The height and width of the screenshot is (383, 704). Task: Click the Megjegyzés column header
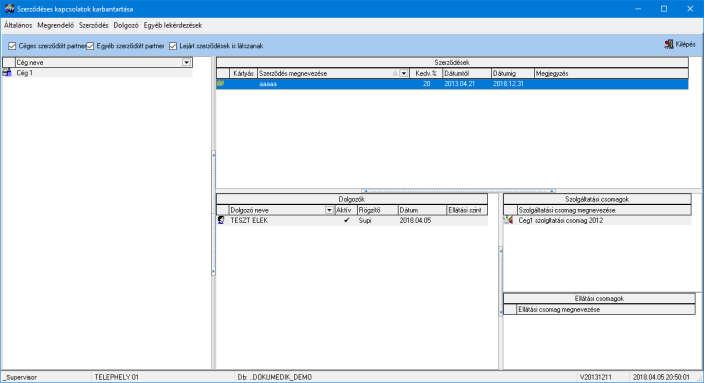pyautogui.click(x=611, y=73)
